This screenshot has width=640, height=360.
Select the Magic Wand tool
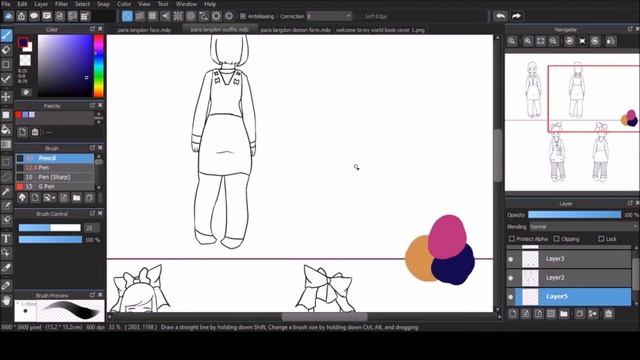point(6,192)
